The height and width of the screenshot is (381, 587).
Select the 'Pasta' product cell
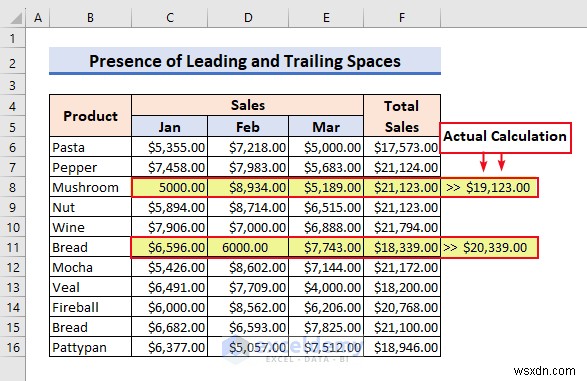[91, 147]
